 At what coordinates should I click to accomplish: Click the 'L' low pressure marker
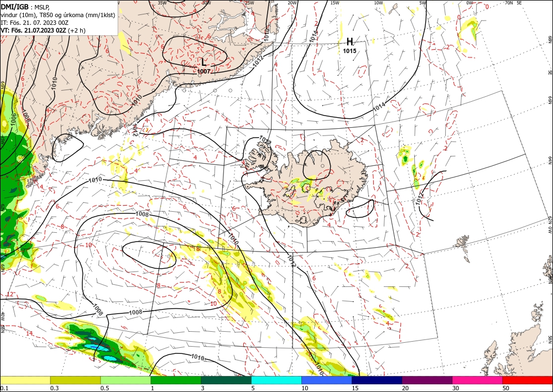pyautogui.click(x=204, y=62)
